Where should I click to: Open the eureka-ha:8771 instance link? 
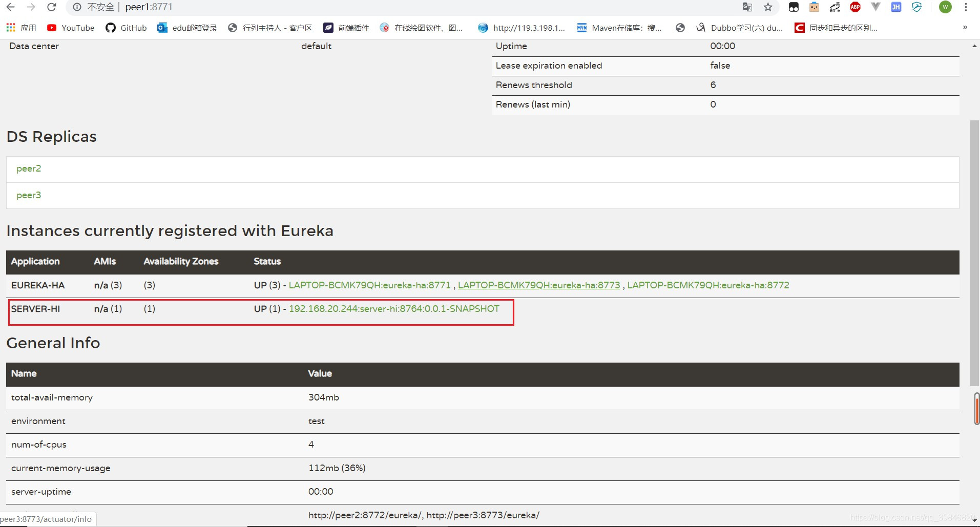click(x=370, y=285)
